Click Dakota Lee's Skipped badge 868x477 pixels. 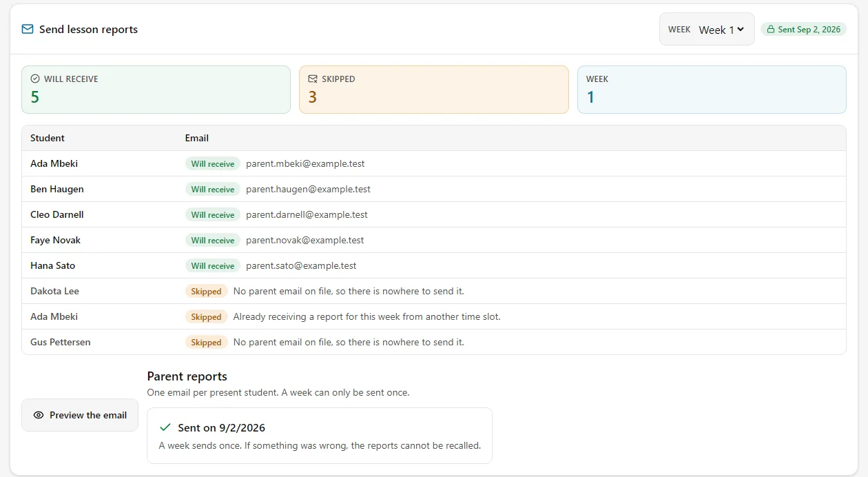point(206,291)
